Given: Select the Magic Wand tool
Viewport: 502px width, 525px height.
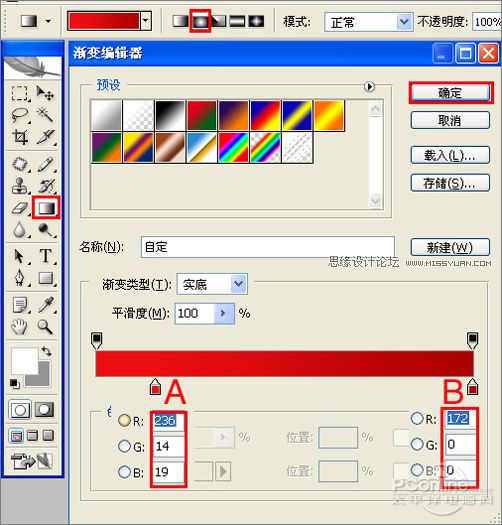Looking at the screenshot, I should [45, 115].
